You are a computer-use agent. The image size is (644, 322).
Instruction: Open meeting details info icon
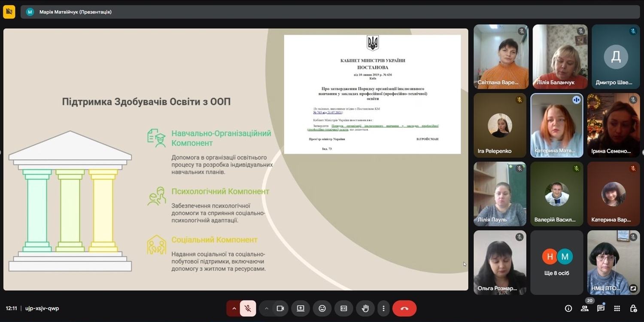tap(568, 308)
